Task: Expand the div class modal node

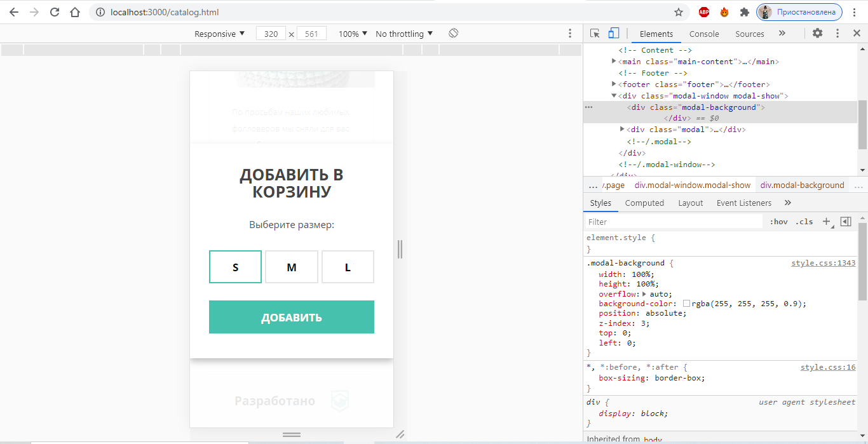Action: (x=622, y=130)
